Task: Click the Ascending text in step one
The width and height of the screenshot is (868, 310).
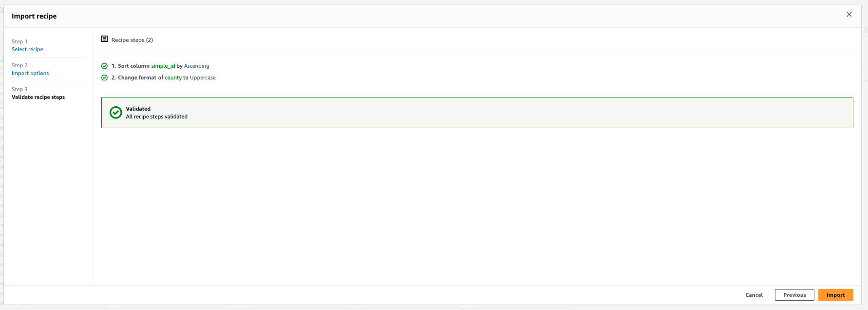Action: (197, 65)
